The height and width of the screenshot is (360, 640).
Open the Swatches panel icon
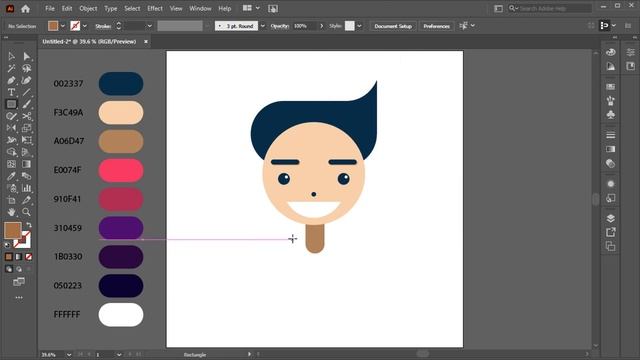(x=611, y=87)
